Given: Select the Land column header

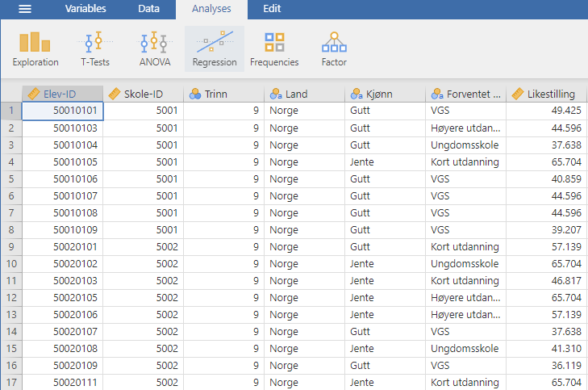Looking at the screenshot, I should tap(305, 94).
